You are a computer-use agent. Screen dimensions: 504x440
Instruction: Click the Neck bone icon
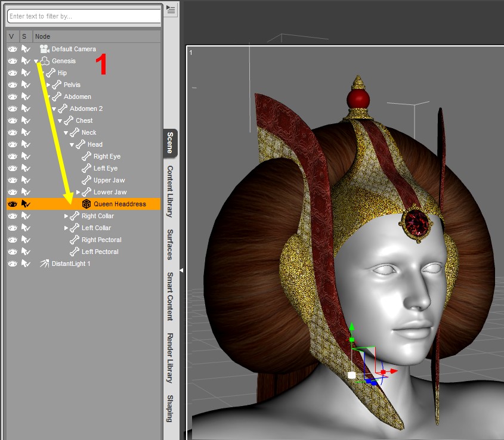pos(75,132)
